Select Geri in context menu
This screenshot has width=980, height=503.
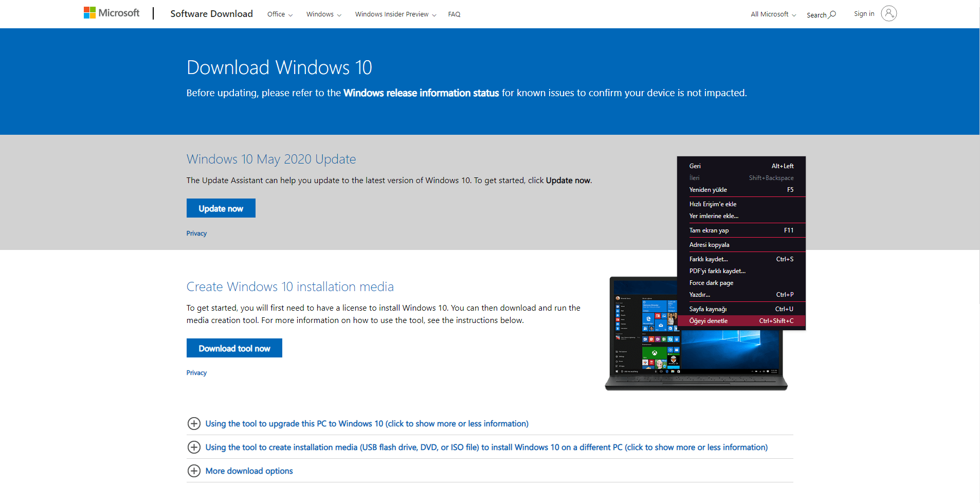click(x=741, y=166)
